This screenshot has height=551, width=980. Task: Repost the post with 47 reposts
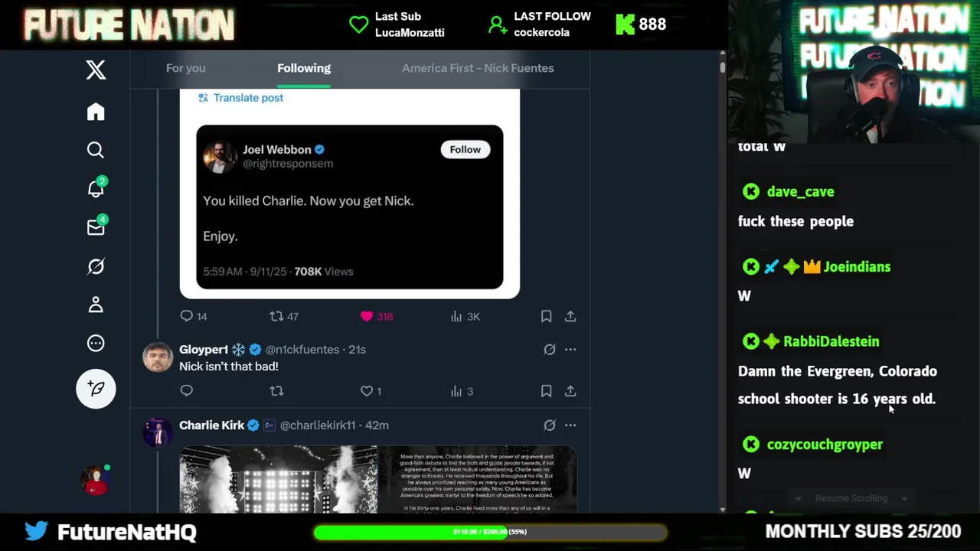click(284, 316)
